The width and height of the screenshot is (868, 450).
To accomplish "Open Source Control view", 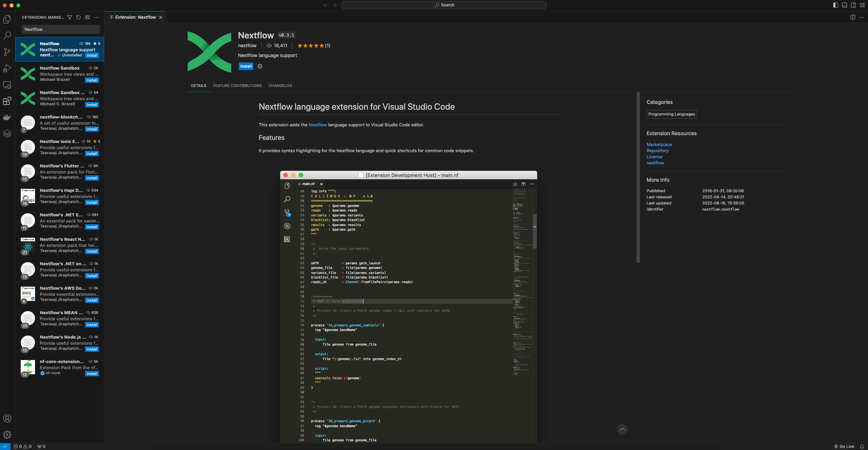I will click(x=7, y=52).
